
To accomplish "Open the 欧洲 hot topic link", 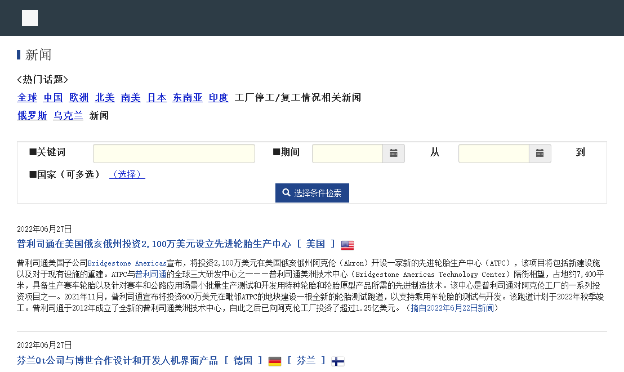I will tap(79, 97).
